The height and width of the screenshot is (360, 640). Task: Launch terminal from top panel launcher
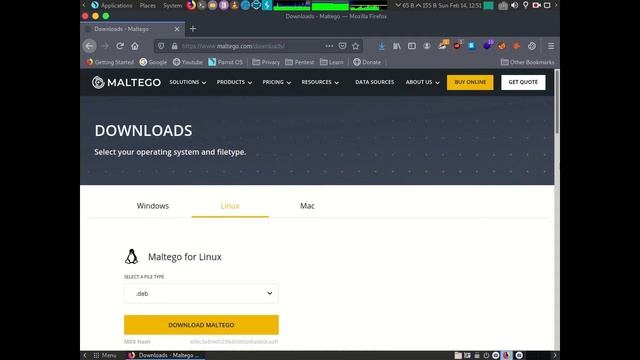pyautogui.click(x=202, y=5)
